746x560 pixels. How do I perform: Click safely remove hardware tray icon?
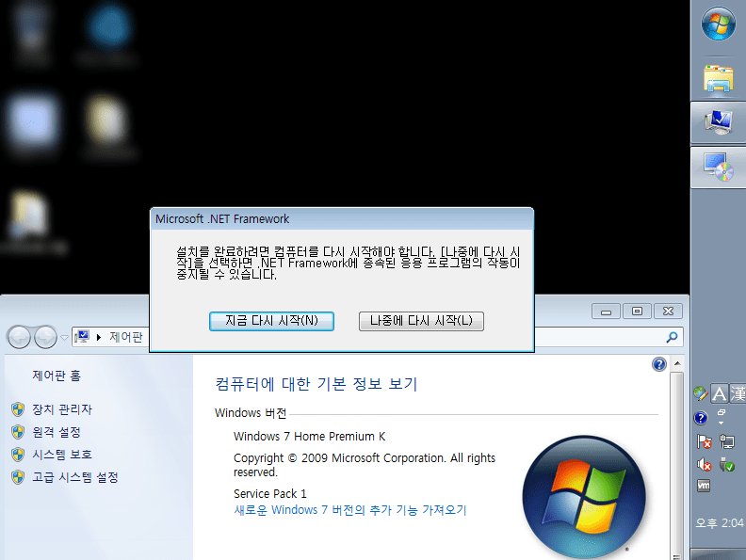[x=727, y=464]
